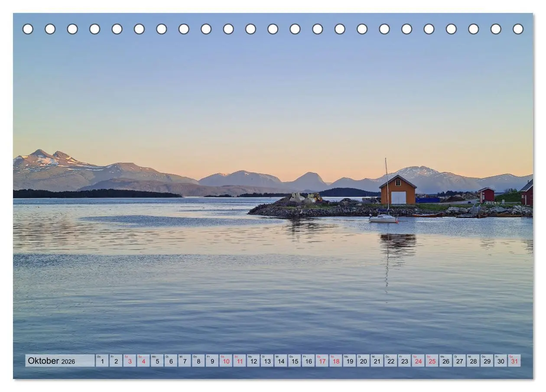Select red Saturday 31 cell
This screenshot has height=392, width=546.
click(515, 361)
